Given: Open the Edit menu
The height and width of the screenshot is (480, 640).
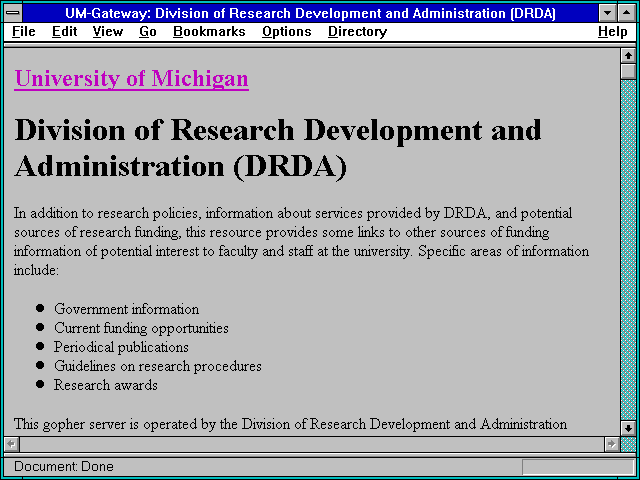Looking at the screenshot, I should coord(64,32).
